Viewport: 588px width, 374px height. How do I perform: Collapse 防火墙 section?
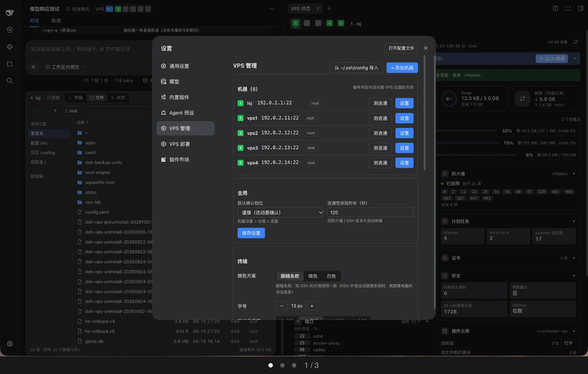574,174
